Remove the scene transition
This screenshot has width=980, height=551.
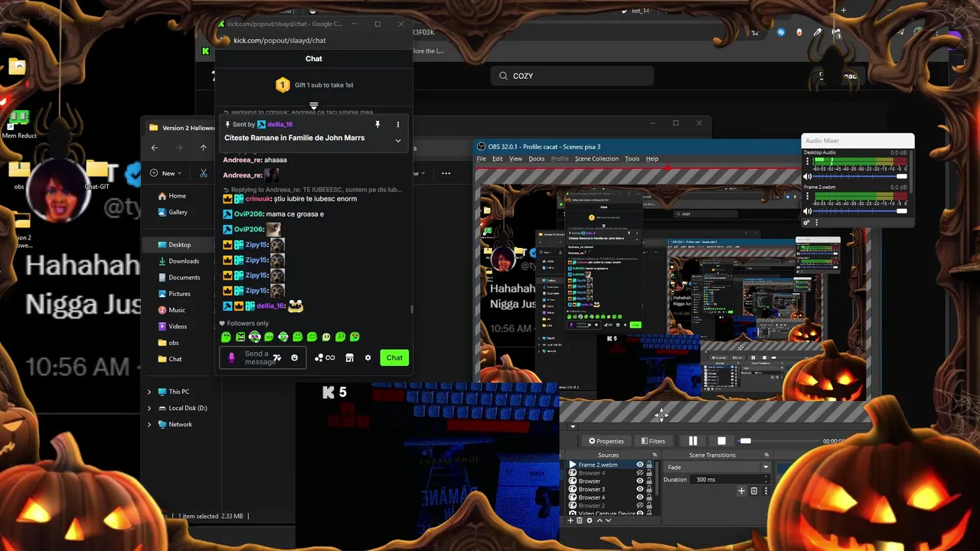[x=754, y=491]
